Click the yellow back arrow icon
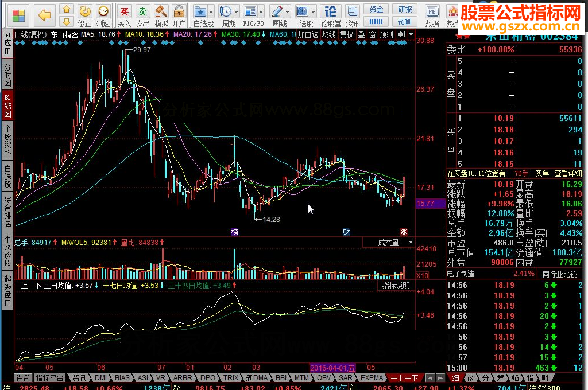 [x=44, y=15]
